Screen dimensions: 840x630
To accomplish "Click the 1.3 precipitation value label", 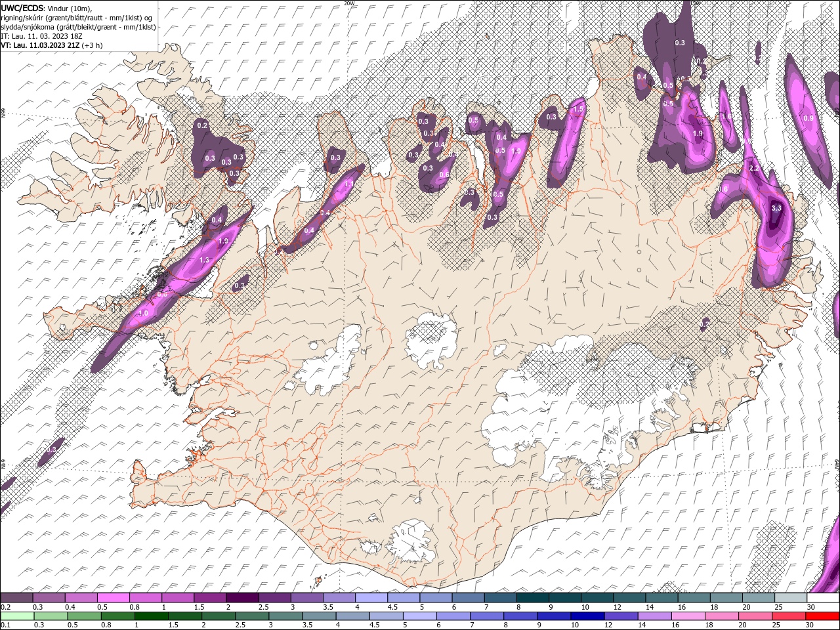I will (x=204, y=261).
